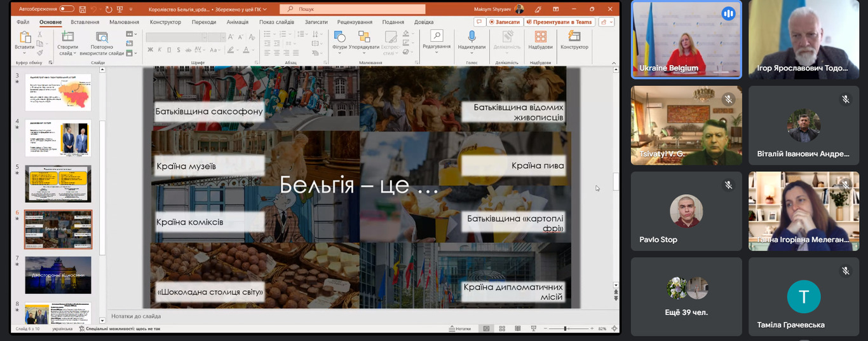The width and height of the screenshot is (868, 341).
Task: Click the Maksym Shyryaev account avatar
Action: tap(519, 9)
